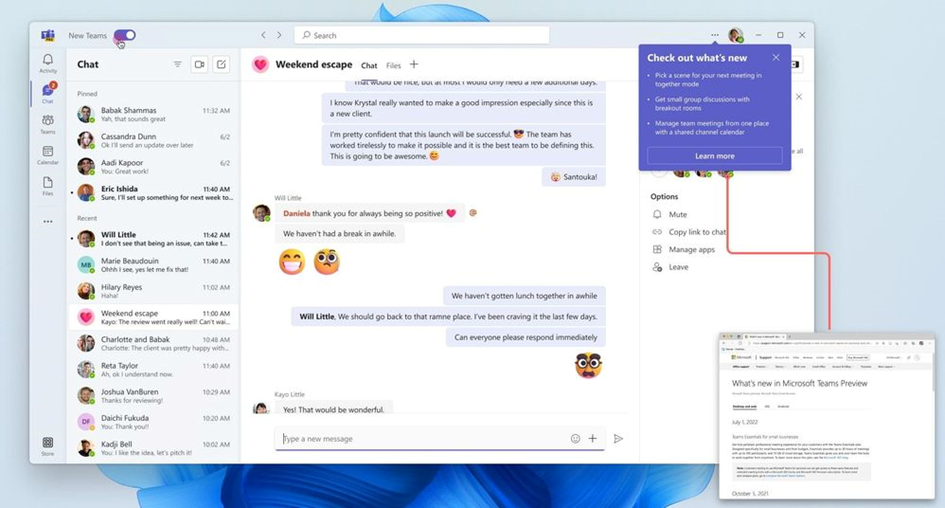The image size is (945, 508).
Task: Open attachment plus menu in compose box
Action: pos(593,438)
